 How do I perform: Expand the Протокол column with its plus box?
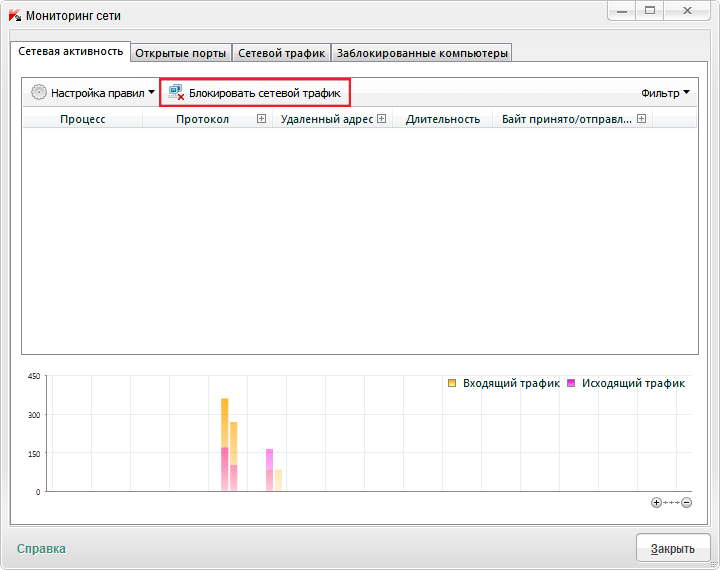click(261, 119)
